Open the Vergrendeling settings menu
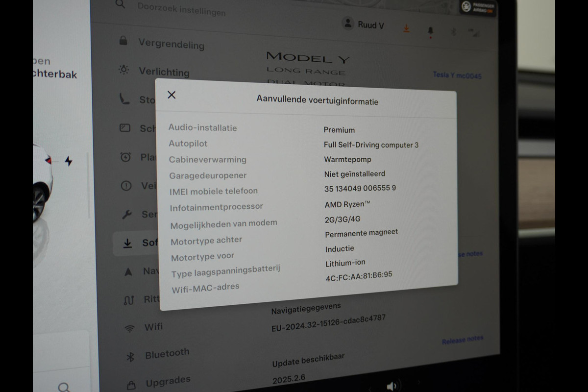Image resolution: width=588 pixels, height=392 pixels. coord(162,43)
